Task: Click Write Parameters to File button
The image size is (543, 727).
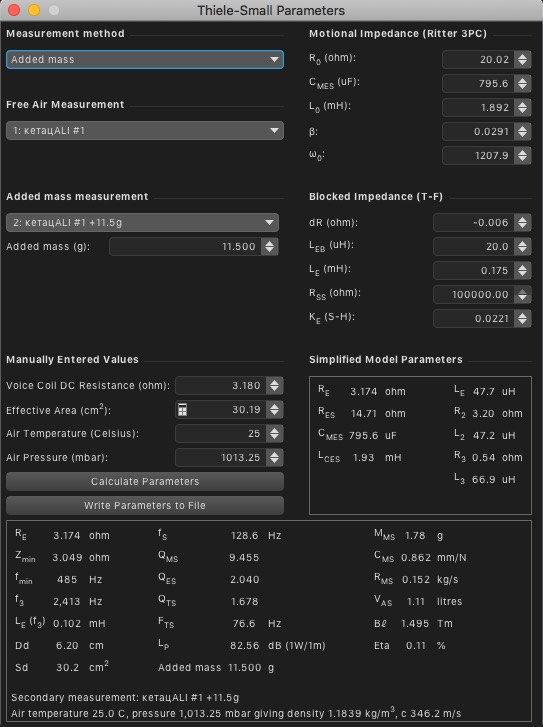Action: (145, 505)
